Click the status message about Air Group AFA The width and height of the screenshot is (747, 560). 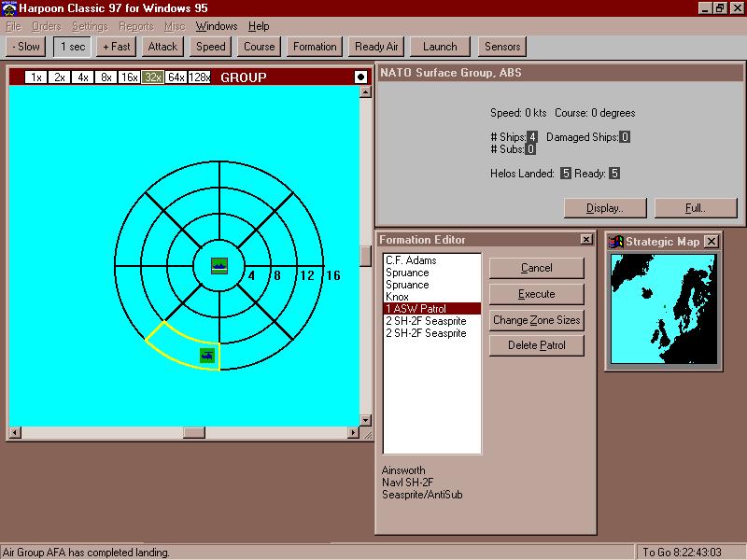[x=86, y=553]
